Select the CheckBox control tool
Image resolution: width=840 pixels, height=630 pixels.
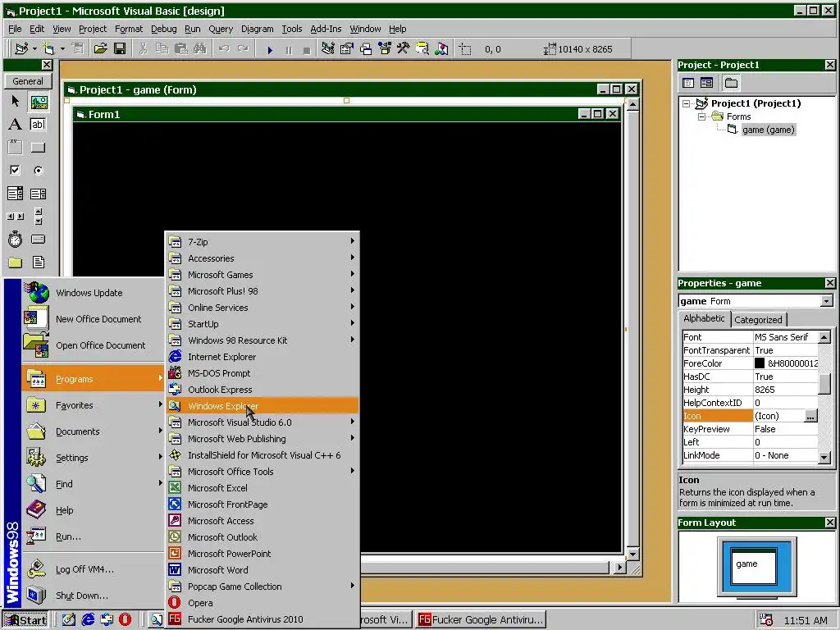click(15, 171)
